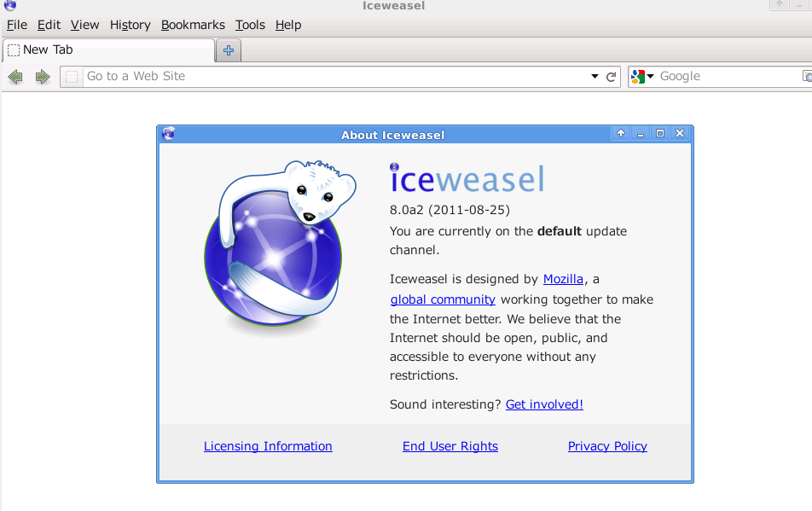This screenshot has width=812, height=511.
Task: Go forward with the green forward arrow
Action: pyautogui.click(x=43, y=77)
